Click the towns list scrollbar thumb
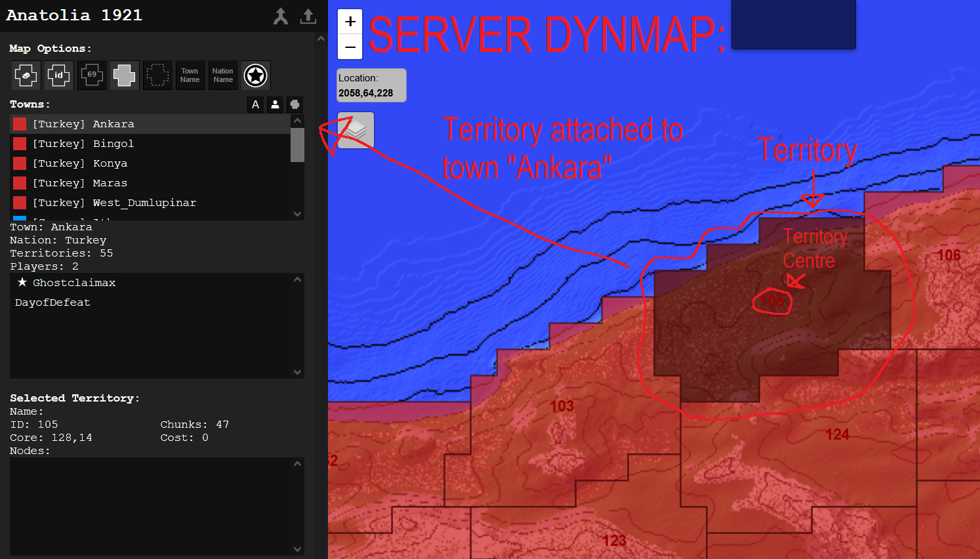 (298, 144)
